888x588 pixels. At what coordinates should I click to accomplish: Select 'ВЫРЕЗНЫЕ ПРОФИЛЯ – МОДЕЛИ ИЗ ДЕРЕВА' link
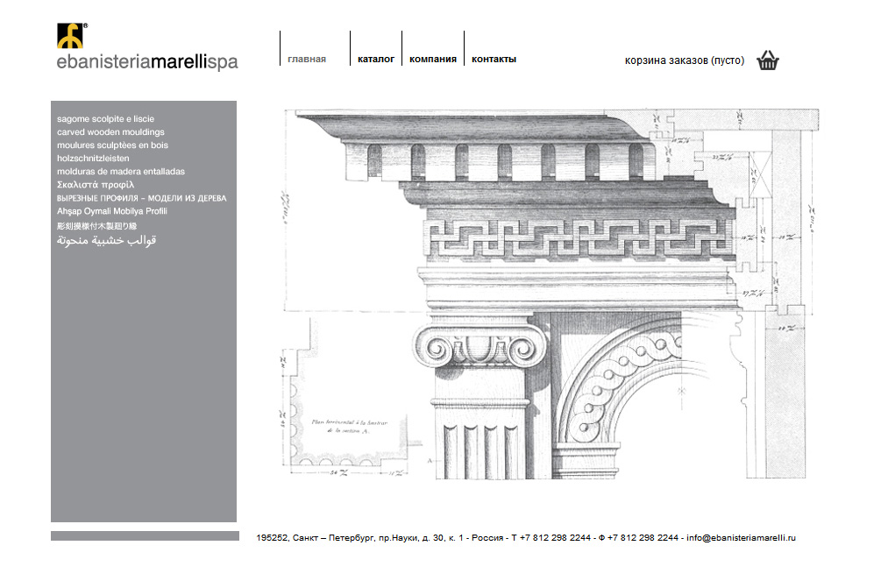pyautogui.click(x=142, y=198)
